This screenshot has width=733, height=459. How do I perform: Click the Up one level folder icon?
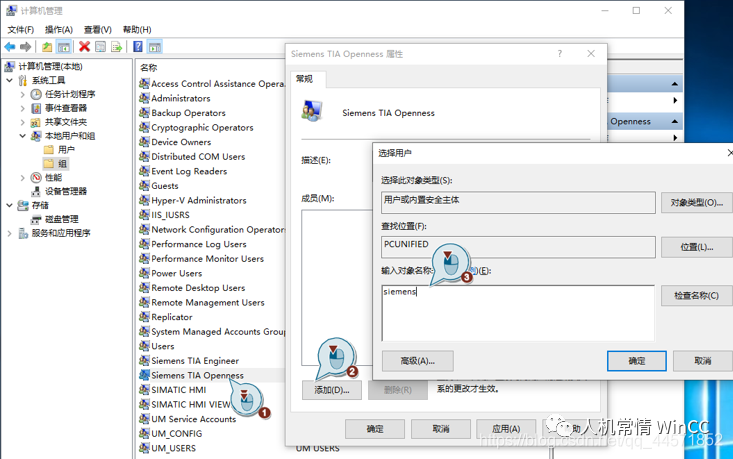click(47, 47)
